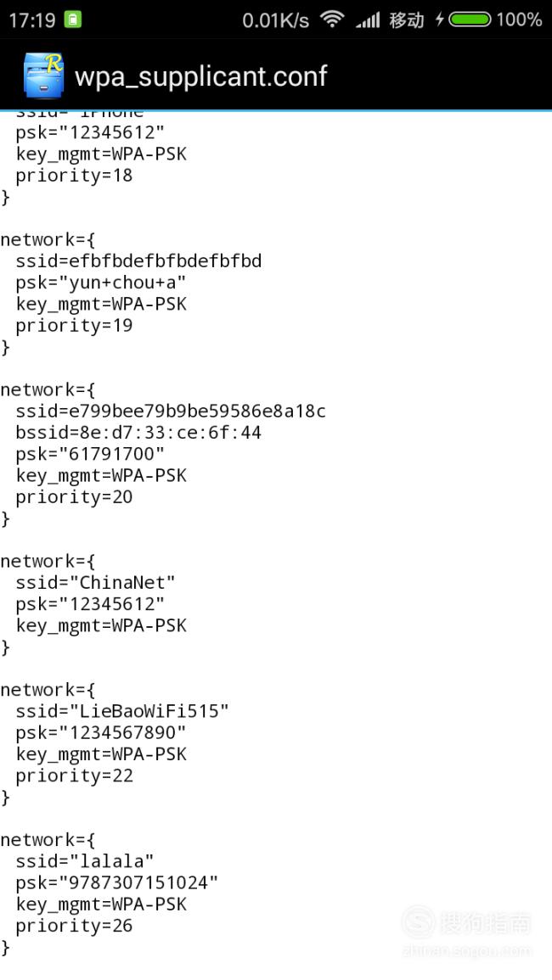This screenshot has width=552, height=980.
Task: Tap the line psk="61791700"
Action: (90, 454)
